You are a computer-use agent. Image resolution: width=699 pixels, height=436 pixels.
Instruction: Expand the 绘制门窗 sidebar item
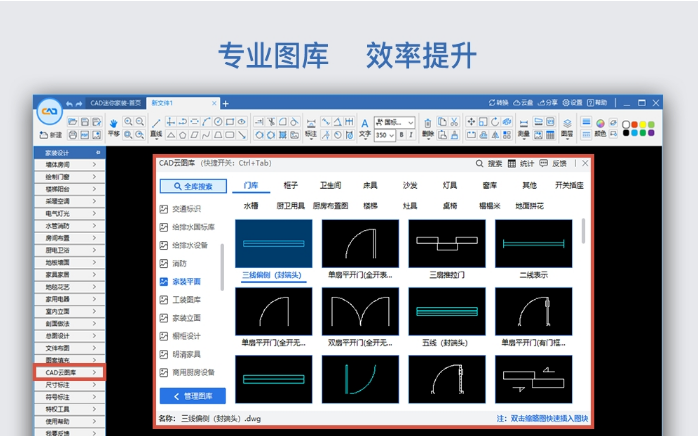(x=70, y=177)
